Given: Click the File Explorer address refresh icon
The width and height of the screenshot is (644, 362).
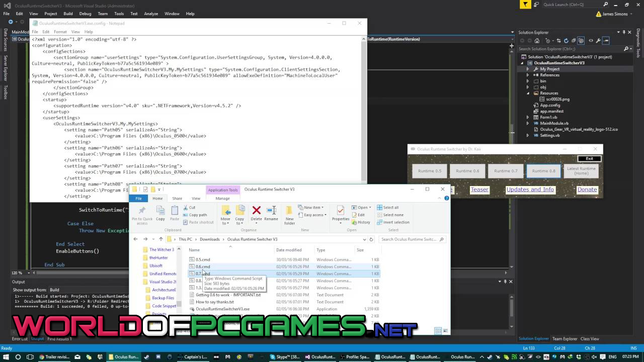Looking at the screenshot, I should 371,239.
